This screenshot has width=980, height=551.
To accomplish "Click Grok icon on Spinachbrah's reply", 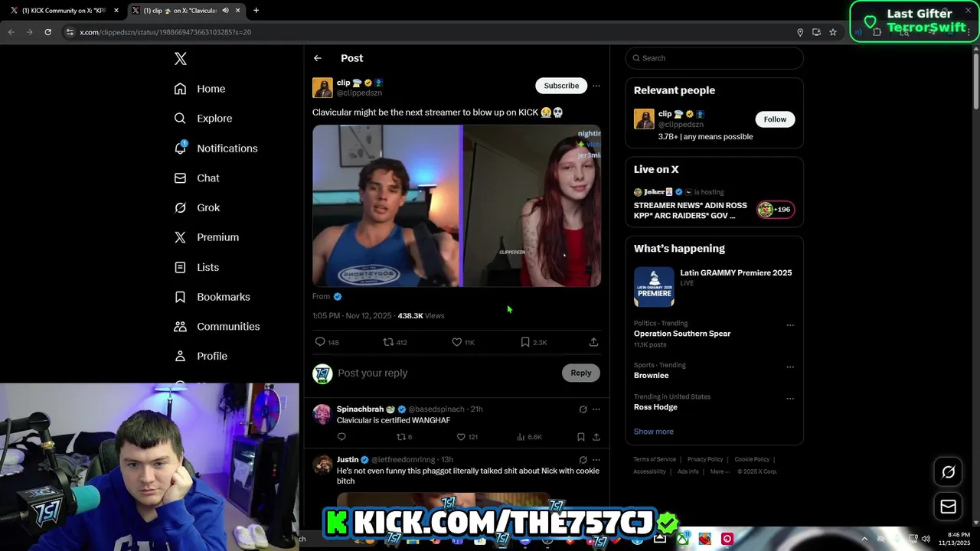I will [583, 409].
